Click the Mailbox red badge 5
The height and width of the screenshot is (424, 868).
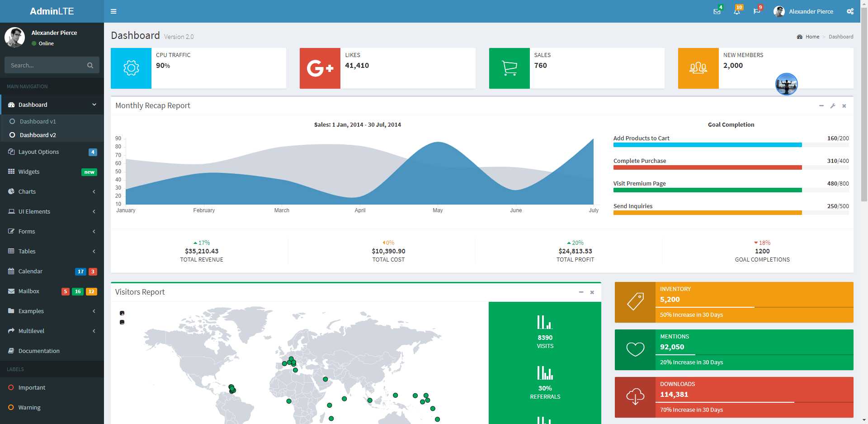(x=66, y=291)
